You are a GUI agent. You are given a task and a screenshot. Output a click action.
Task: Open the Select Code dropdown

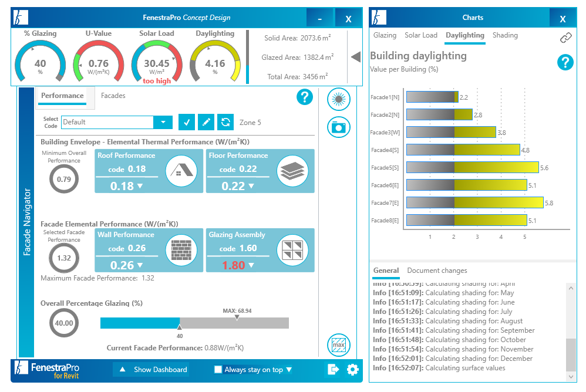pos(163,122)
